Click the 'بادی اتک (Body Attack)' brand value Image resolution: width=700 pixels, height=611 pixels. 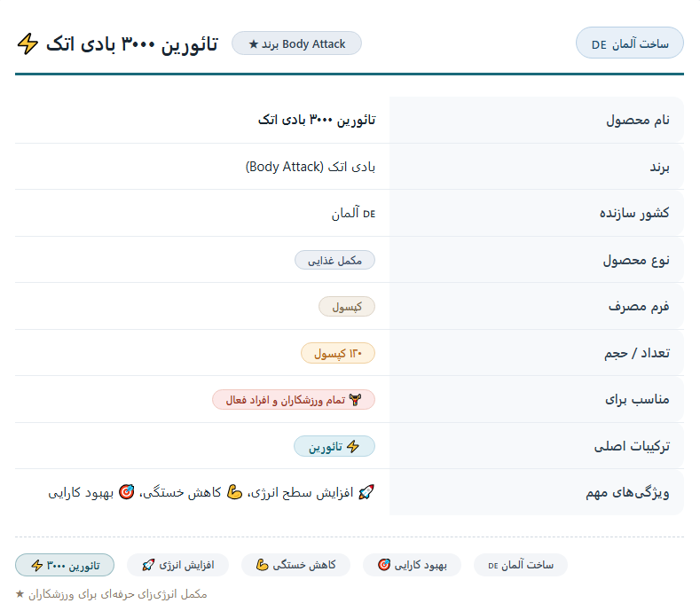point(311,167)
